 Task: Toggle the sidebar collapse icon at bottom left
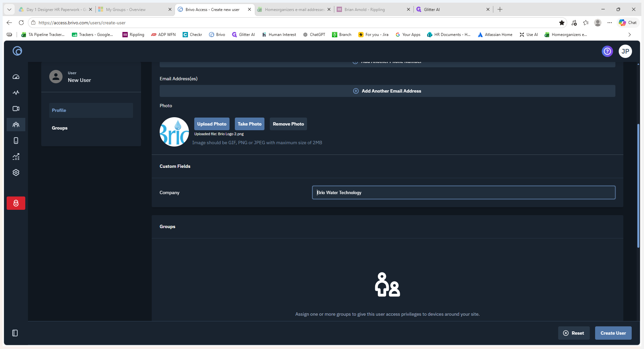[x=15, y=333]
